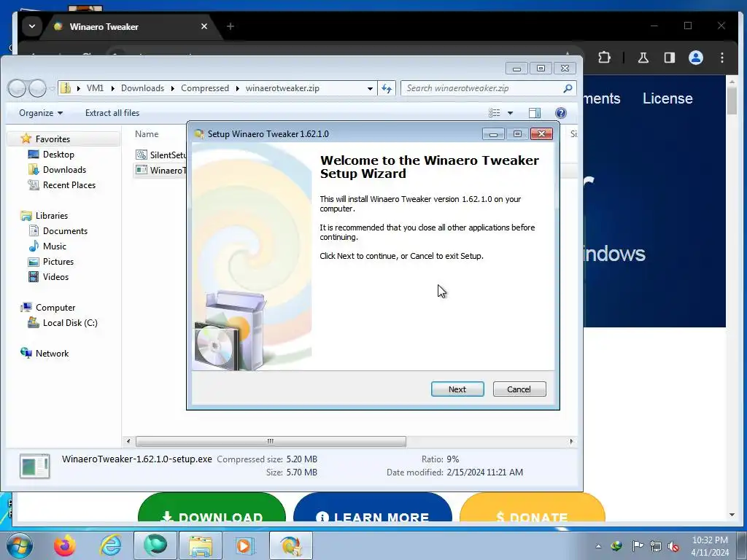Expand arrow after VM1 in breadcrumb
Image resolution: width=747 pixels, height=560 pixels.
pyautogui.click(x=112, y=88)
